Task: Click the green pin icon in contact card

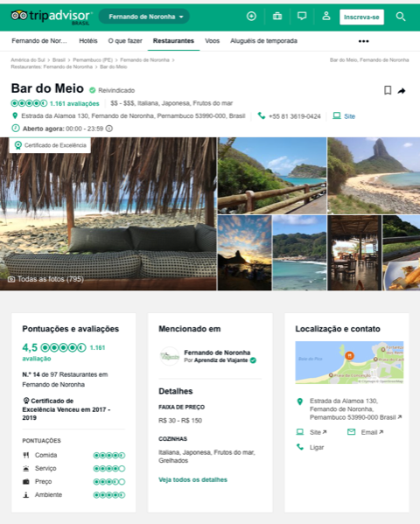Action: pos(300,402)
